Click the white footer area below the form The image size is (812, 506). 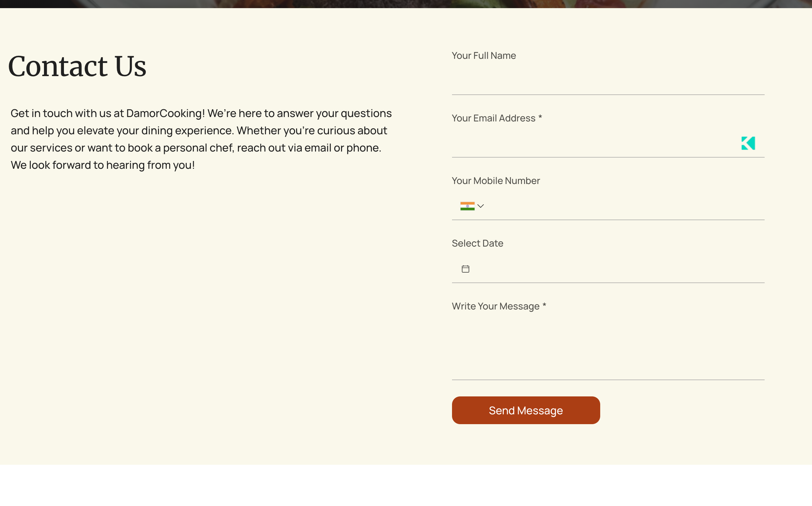406,485
